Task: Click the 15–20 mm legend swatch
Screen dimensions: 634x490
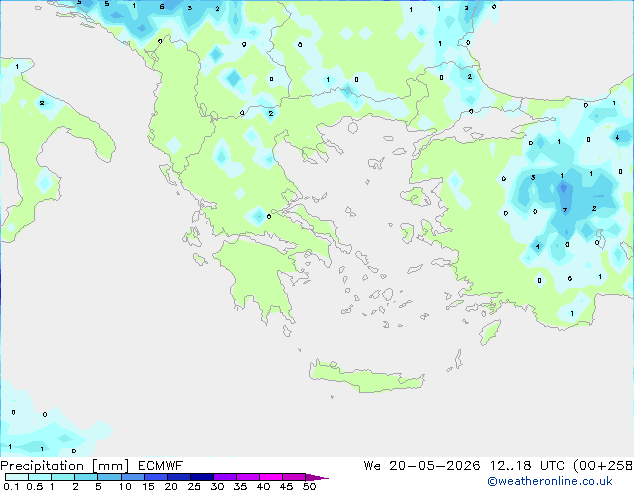Action: pyautogui.click(x=155, y=477)
